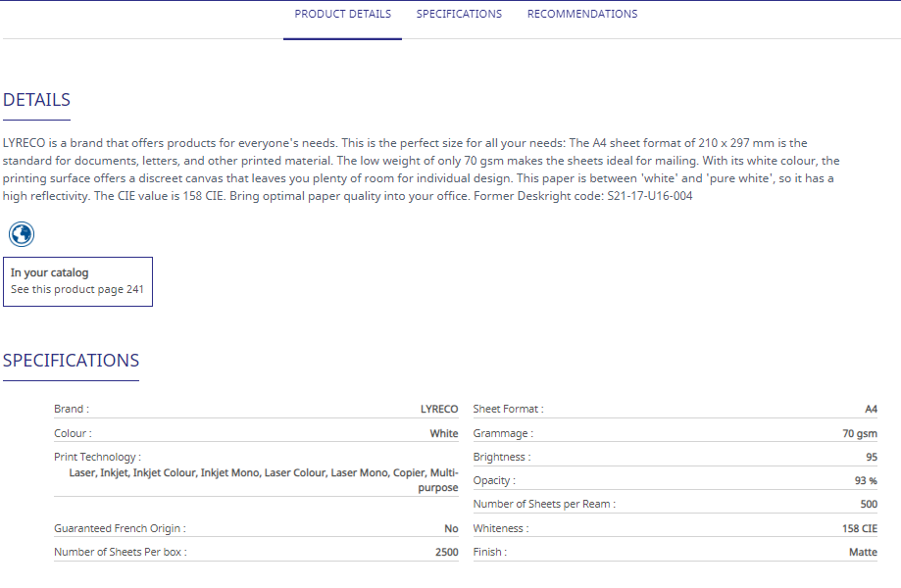
Task: Click the 'Grammage :' label
Action: click(503, 433)
